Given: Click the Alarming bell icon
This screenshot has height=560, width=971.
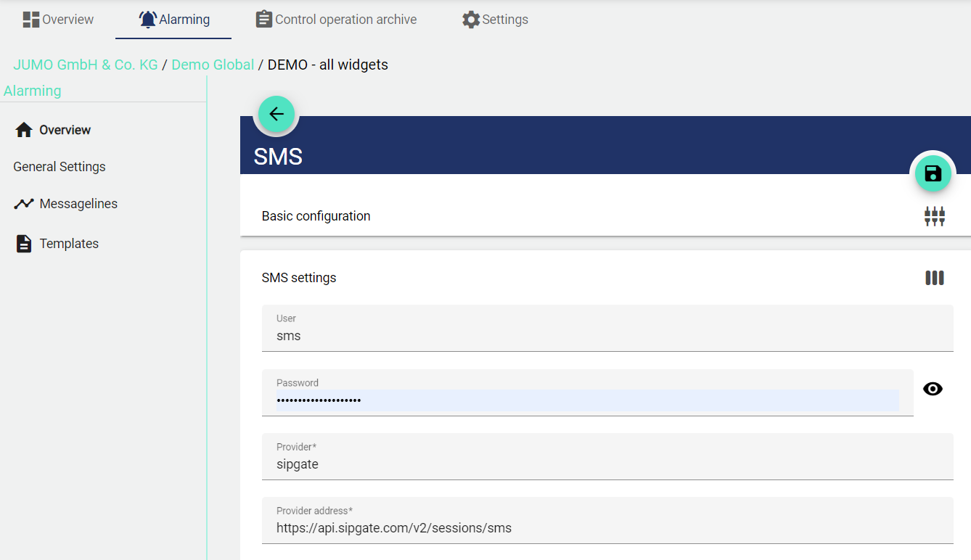Looking at the screenshot, I should coord(148,20).
